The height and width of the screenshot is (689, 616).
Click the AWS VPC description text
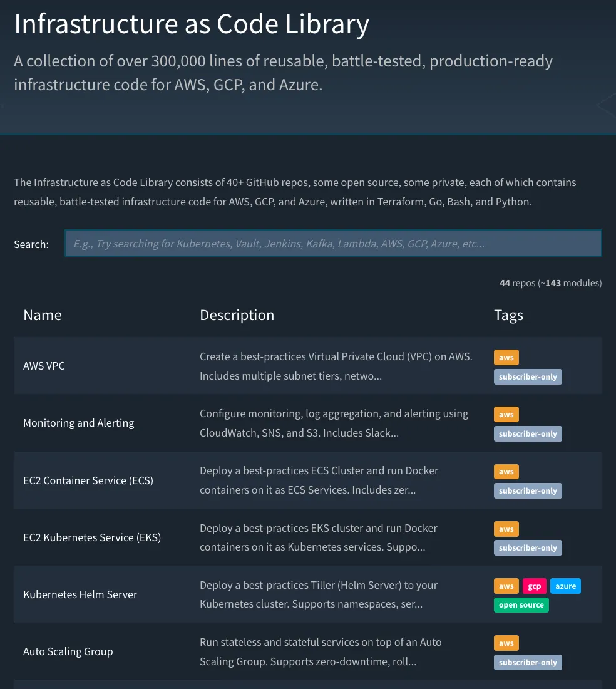click(x=336, y=366)
